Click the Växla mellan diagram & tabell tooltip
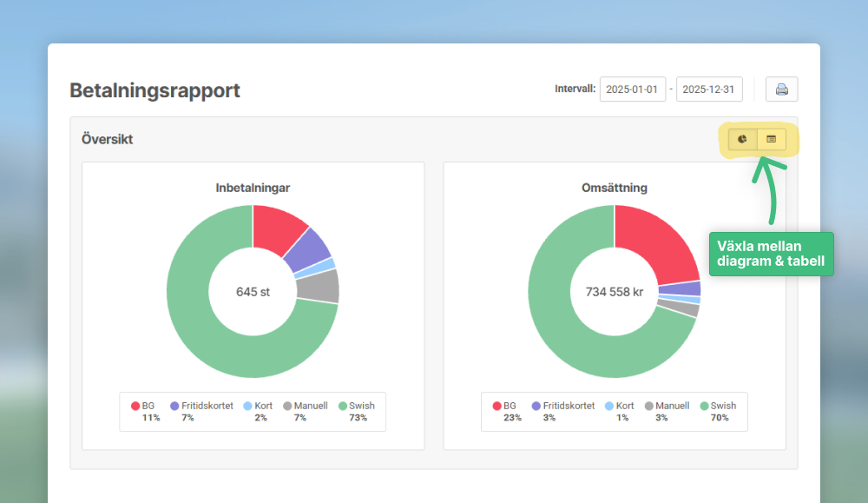The image size is (868, 503). point(771,254)
